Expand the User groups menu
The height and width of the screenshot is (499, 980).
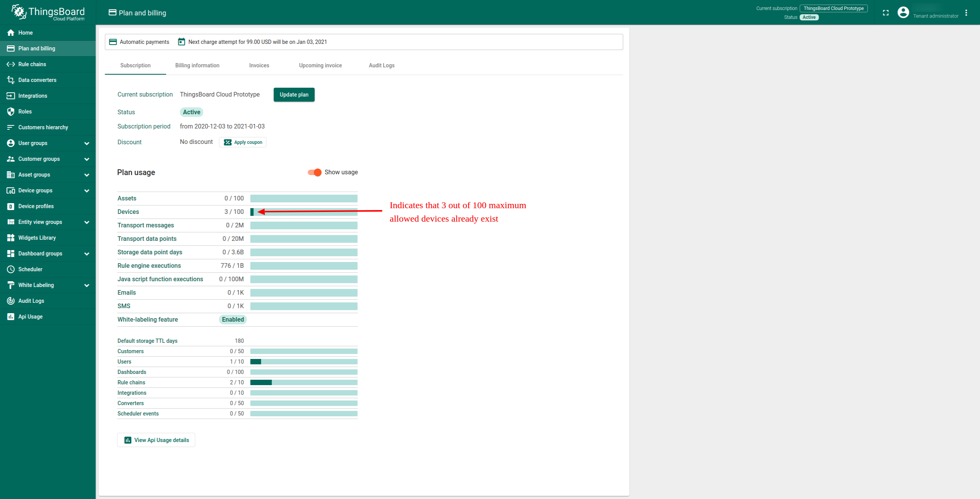(87, 143)
